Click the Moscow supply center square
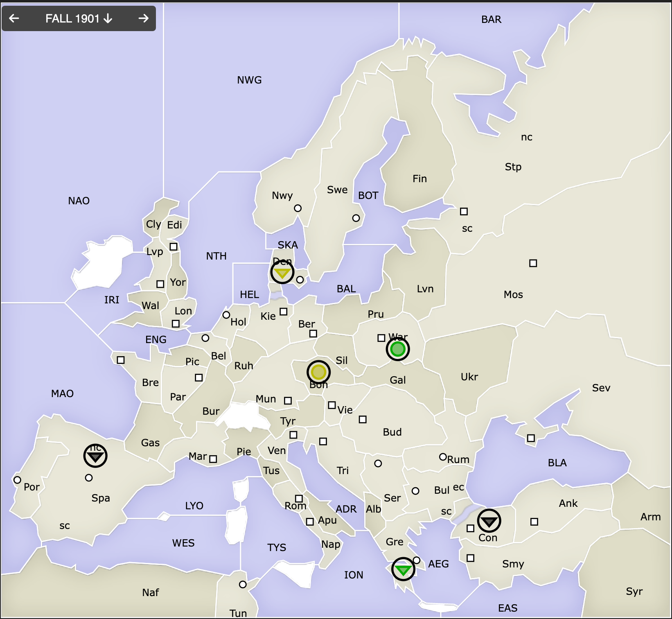 point(533,263)
